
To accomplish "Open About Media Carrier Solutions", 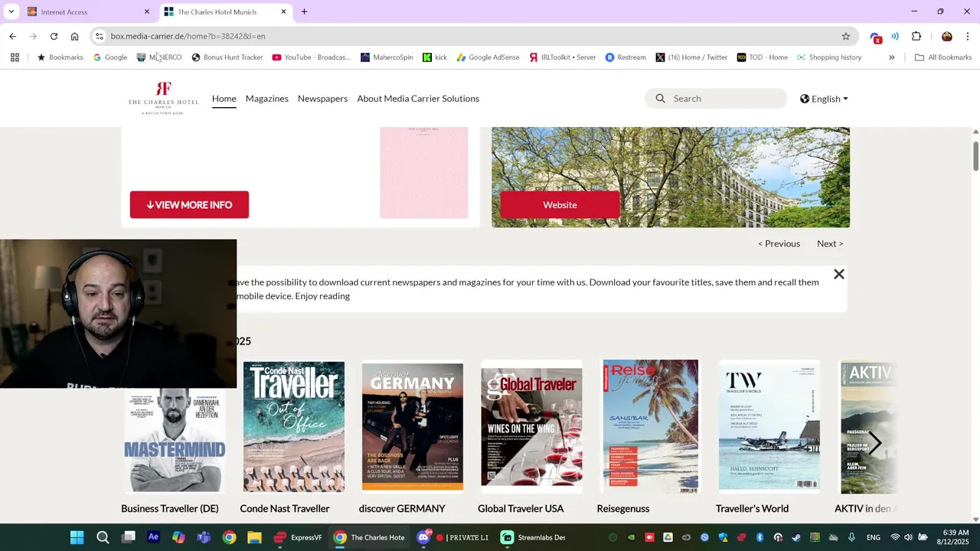I will pyautogui.click(x=418, y=98).
